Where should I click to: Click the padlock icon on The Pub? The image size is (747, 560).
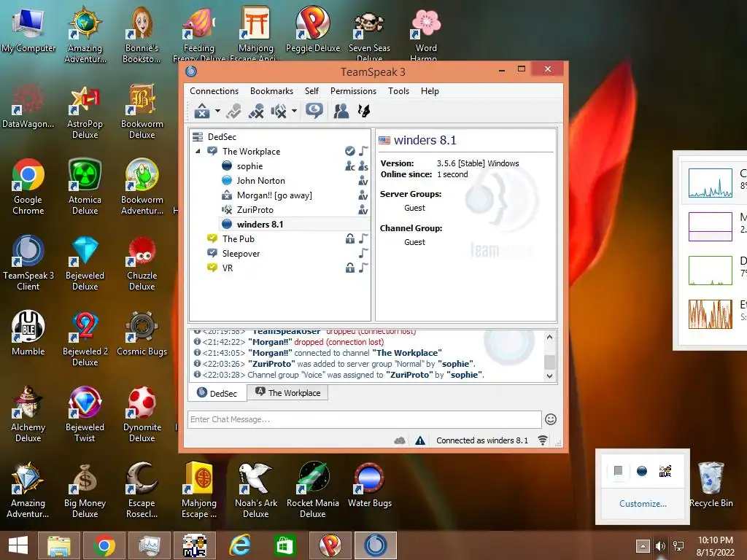350,238
